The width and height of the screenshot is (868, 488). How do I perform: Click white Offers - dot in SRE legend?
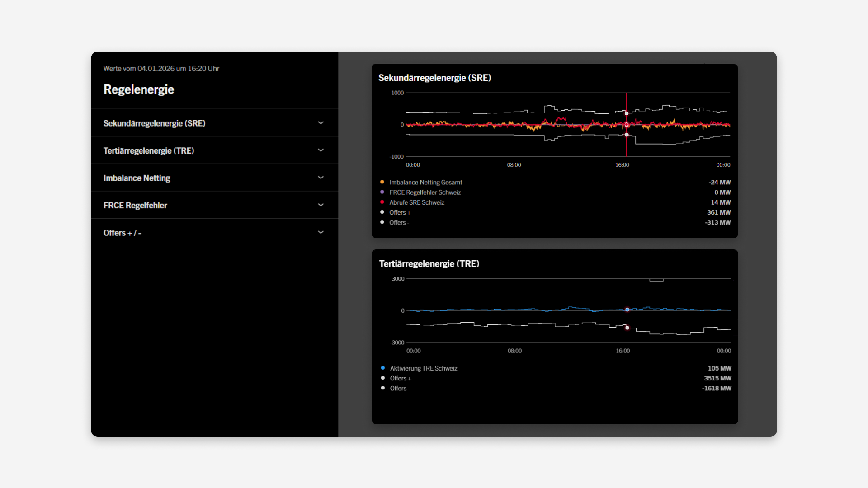[382, 222]
